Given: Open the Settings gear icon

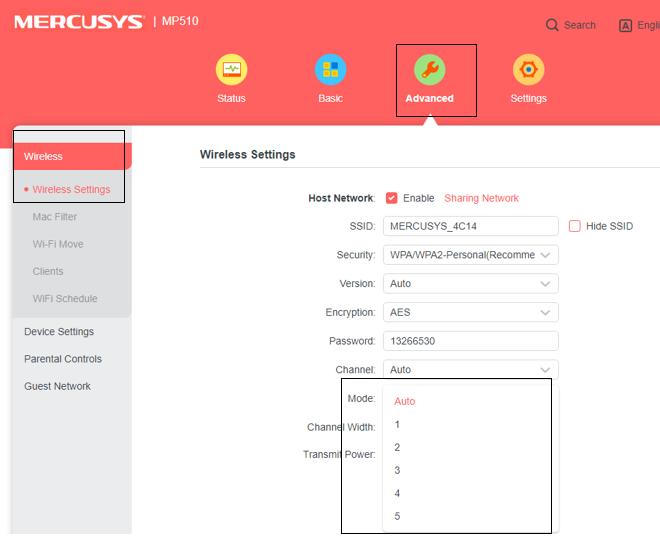Looking at the screenshot, I should [528, 70].
